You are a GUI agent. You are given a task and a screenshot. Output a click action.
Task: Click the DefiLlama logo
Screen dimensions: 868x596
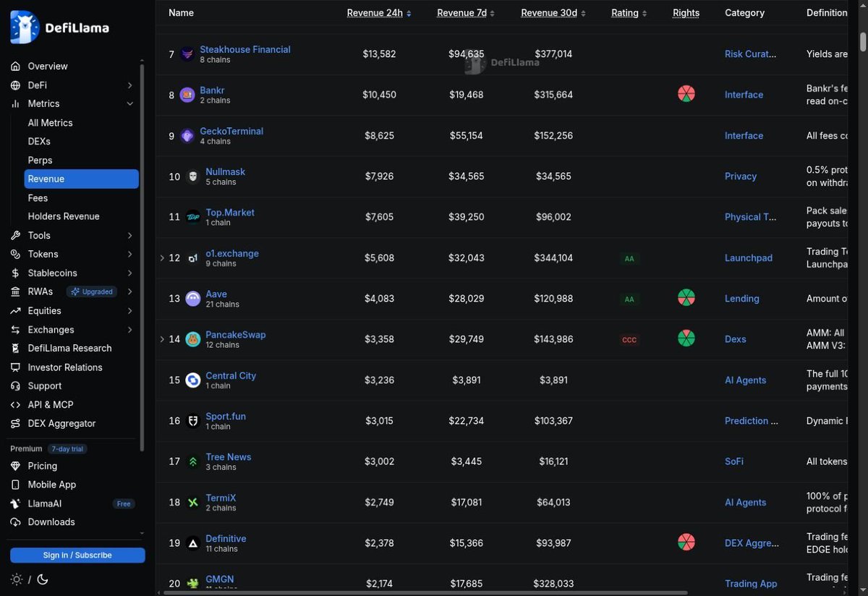click(x=60, y=27)
